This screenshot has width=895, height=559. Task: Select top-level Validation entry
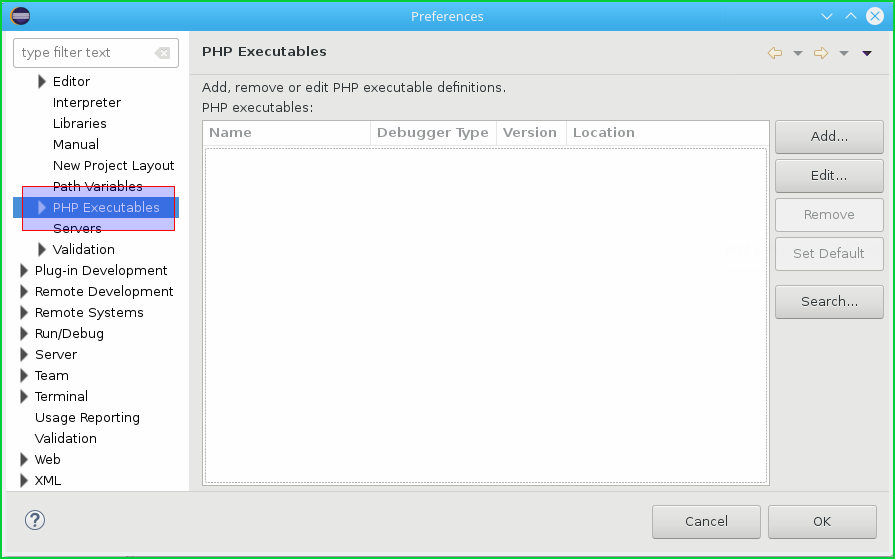pos(66,439)
